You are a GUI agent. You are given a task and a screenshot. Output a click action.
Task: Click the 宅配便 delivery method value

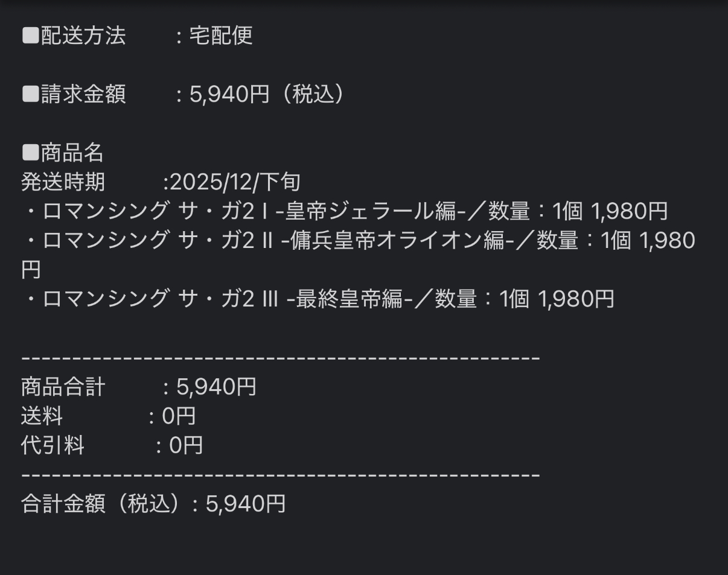(221, 36)
